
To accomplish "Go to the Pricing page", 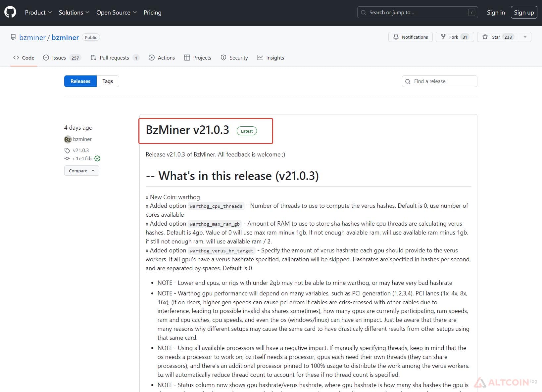I will click(x=153, y=12).
